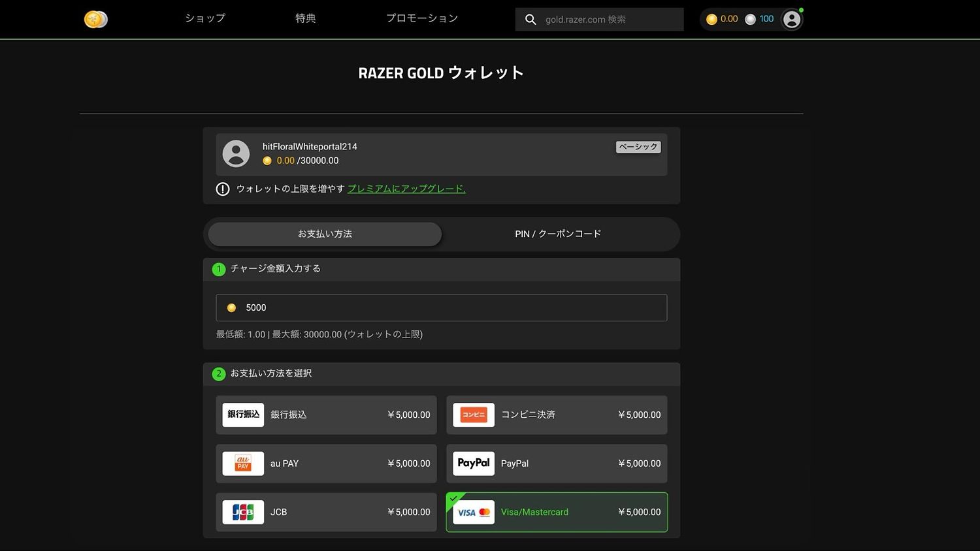Go to プロモーション in navigation
980x551 pixels.
tap(422, 18)
